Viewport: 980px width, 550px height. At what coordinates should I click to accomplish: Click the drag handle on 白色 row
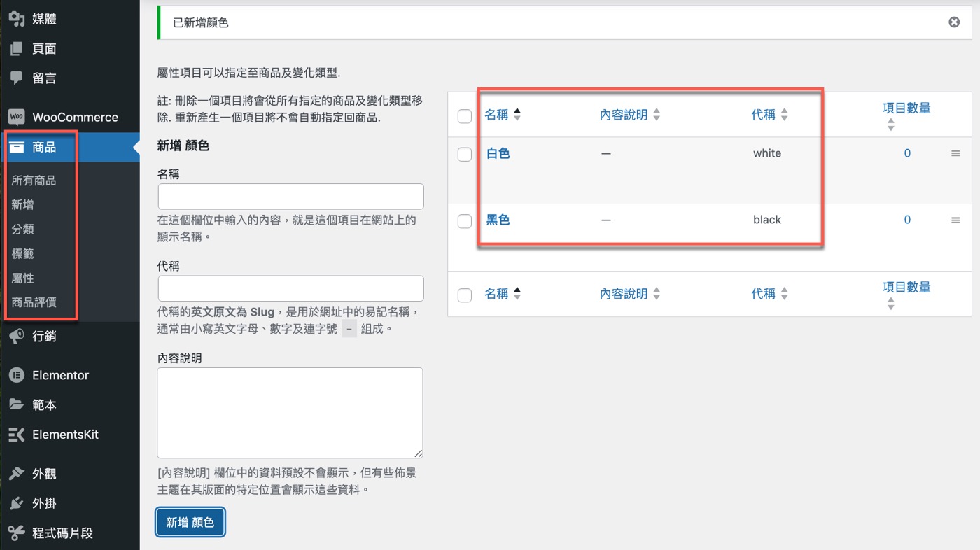955,153
